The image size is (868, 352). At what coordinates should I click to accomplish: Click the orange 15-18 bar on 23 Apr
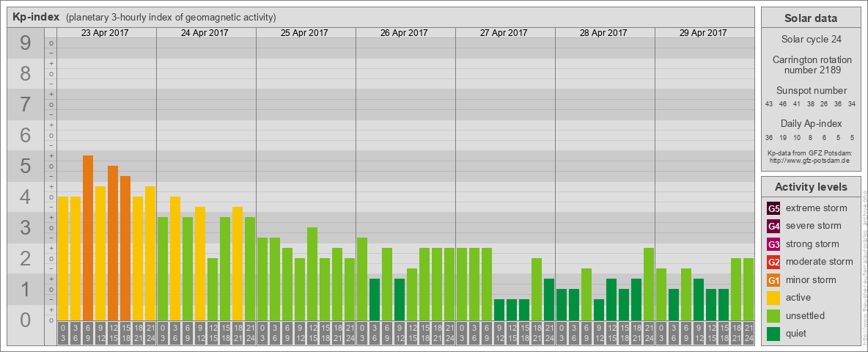pyautogui.click(x=125, y=248)
